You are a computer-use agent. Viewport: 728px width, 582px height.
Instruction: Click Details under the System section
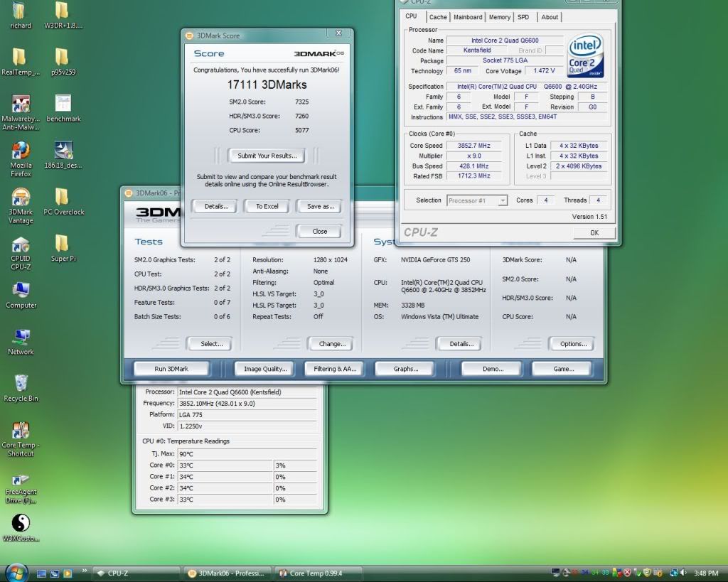[x=461, y=344]
